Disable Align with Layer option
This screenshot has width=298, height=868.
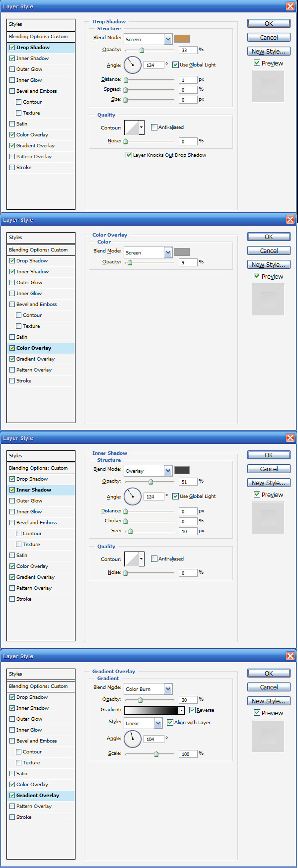tap(170, 723)
